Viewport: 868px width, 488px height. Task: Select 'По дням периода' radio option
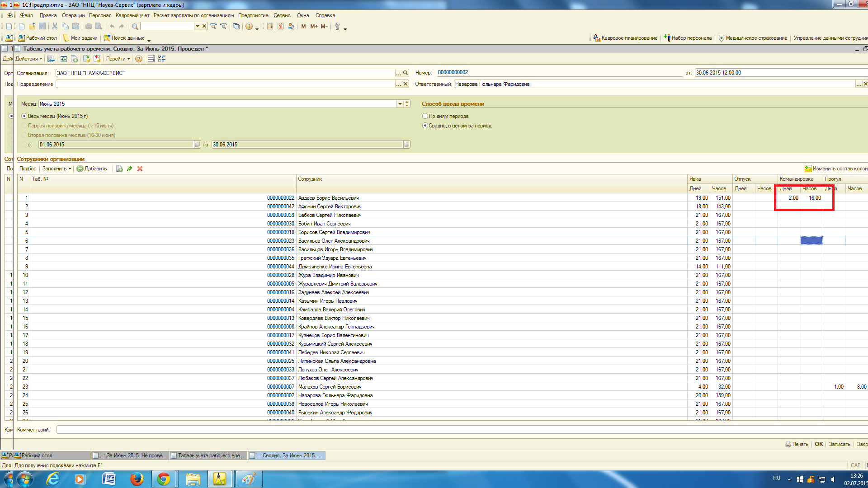pyautogui.click(x=425, y=116)
